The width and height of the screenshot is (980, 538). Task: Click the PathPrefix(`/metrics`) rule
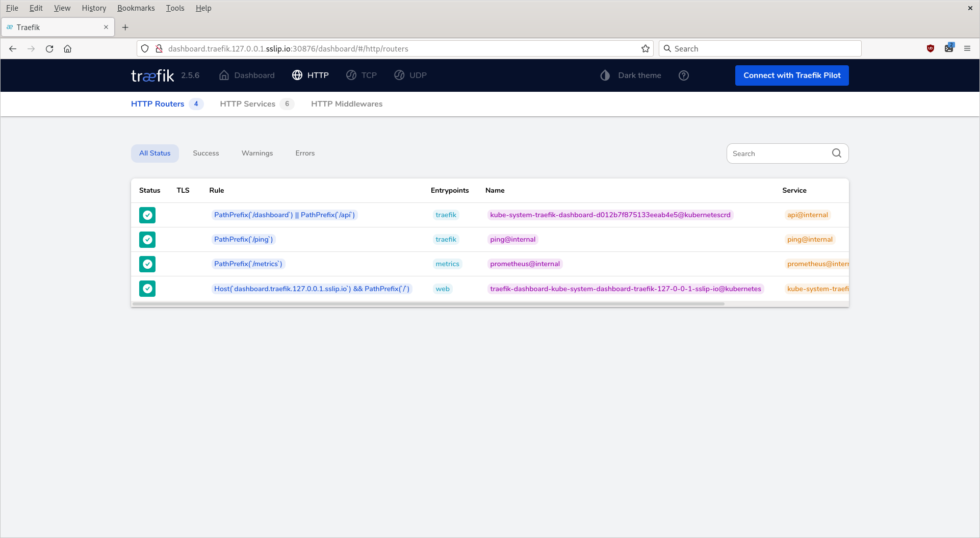[248, 264]
